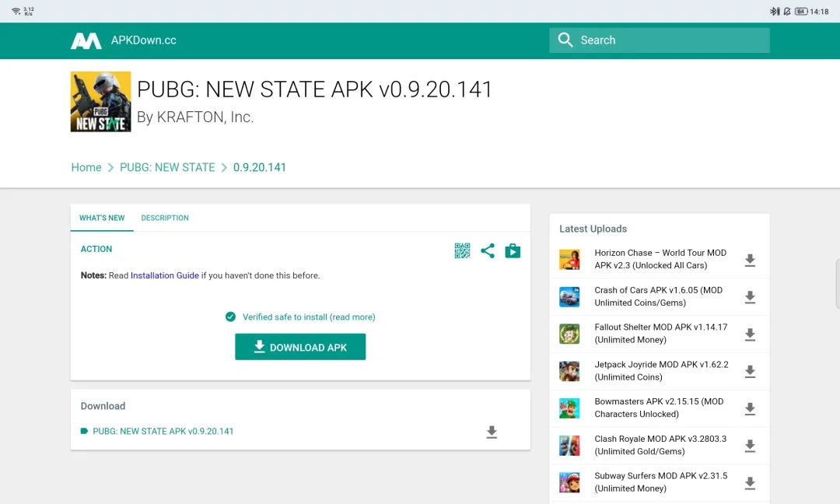Click the Wi-Fi status icon
The image size is (840, 504).
(x=16, y=11)
